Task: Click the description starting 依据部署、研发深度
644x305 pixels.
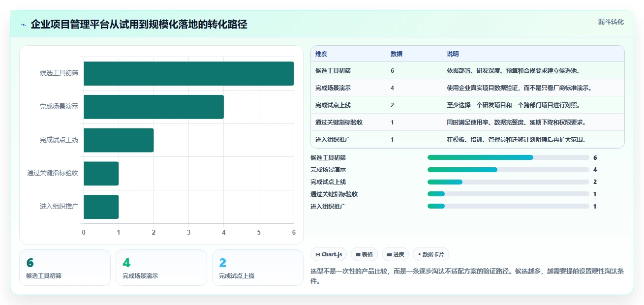Action: click(x=514, y=71)
